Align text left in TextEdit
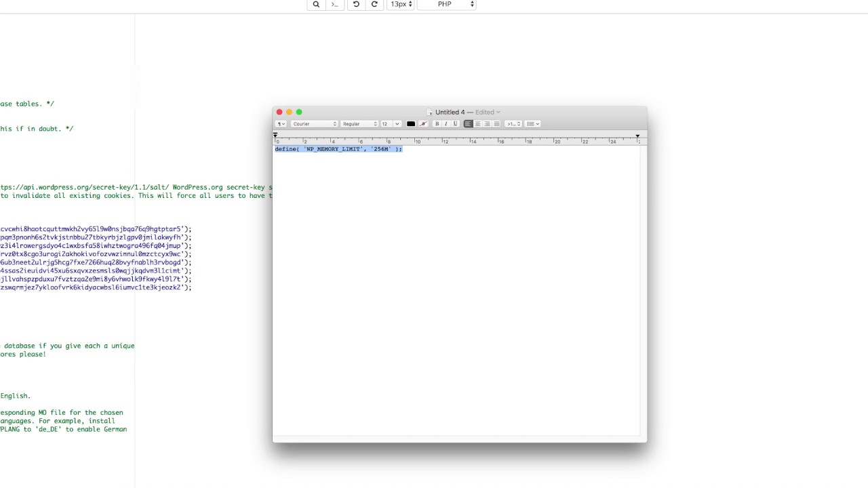The image size is (868, 488). 468,124
